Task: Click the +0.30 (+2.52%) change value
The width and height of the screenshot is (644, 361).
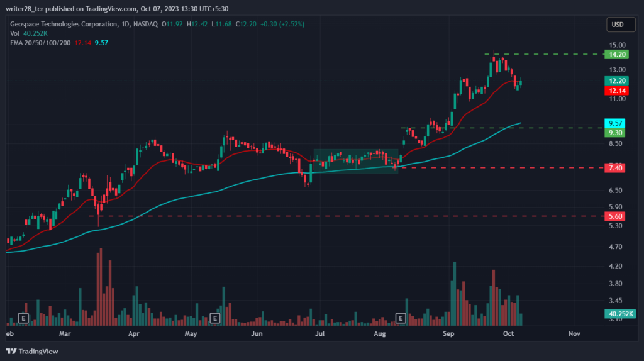Action: click(x=282, y=25)
